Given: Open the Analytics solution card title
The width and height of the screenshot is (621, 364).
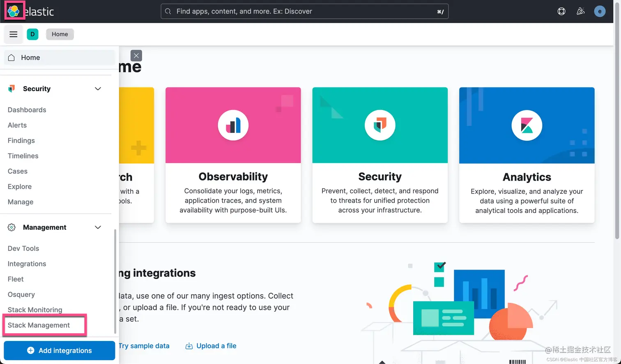Looking at the screenshot, I should (x=527, y=177).
